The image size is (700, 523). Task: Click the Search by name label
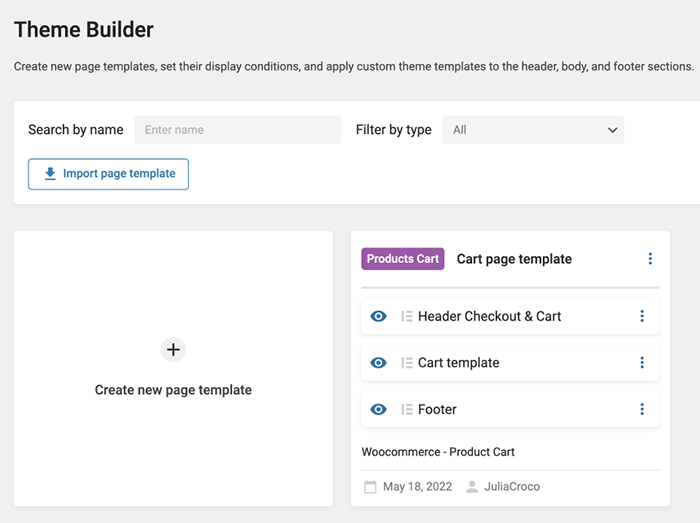coord(75,130)
